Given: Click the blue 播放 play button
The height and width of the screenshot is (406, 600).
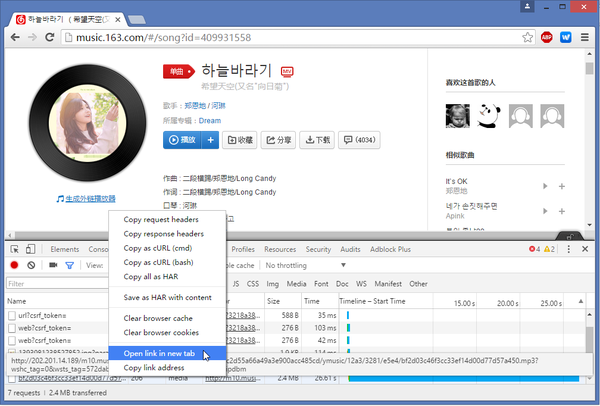Looking at the screenshot, I should (x=183, y=140).
